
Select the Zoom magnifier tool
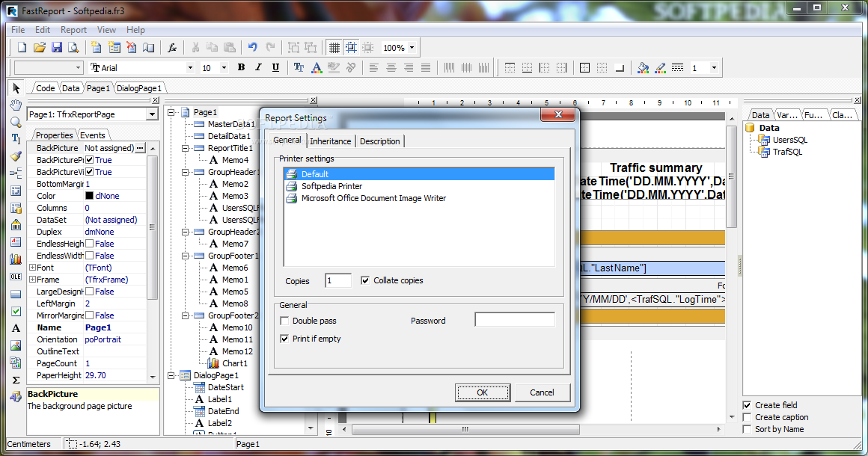point(16,122)
